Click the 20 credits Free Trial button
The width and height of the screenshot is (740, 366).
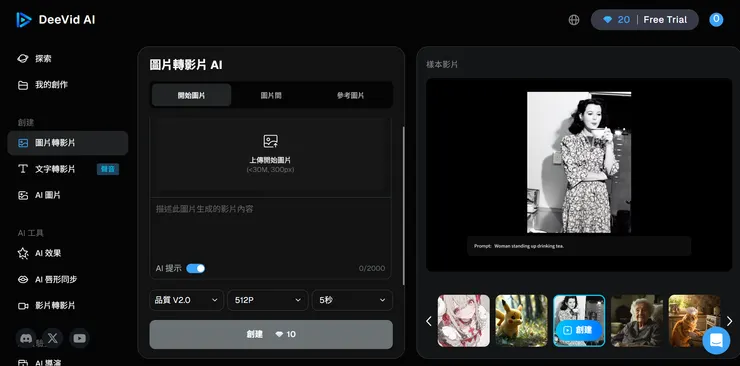click(x=645, y=20)
